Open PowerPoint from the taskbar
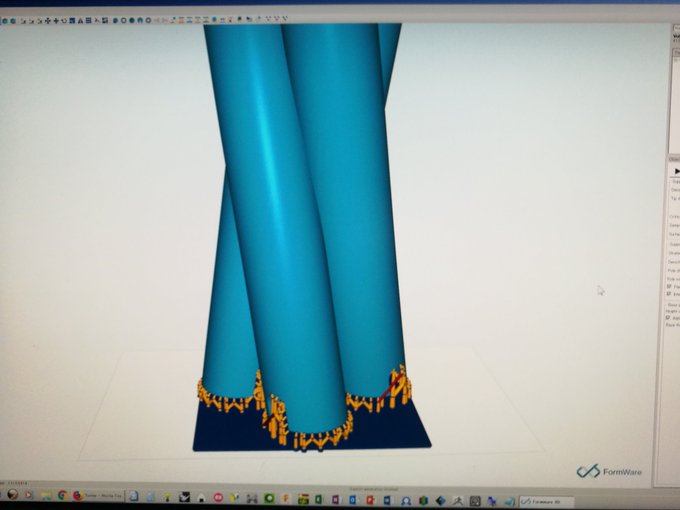The height and width of the screenshot is (510, 680). pyautogui.click(x=370, y=500)
